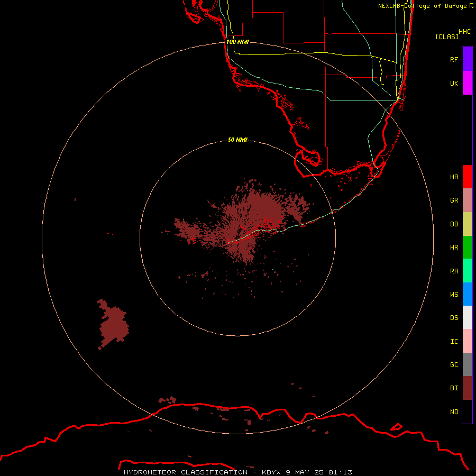476x476 pixels.
Task: Click the WS legend label
Action: pos(454,294)
